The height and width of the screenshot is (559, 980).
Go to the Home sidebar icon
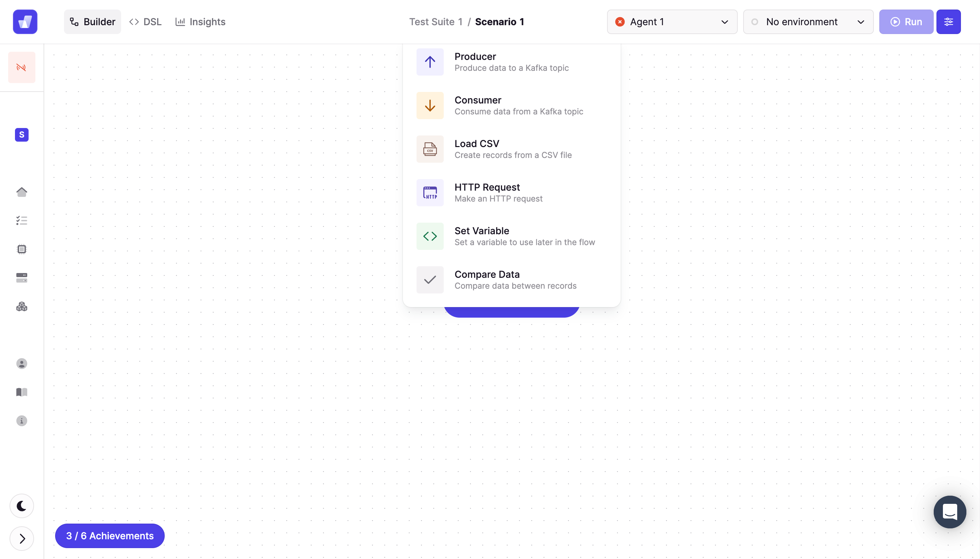point(21,192)
